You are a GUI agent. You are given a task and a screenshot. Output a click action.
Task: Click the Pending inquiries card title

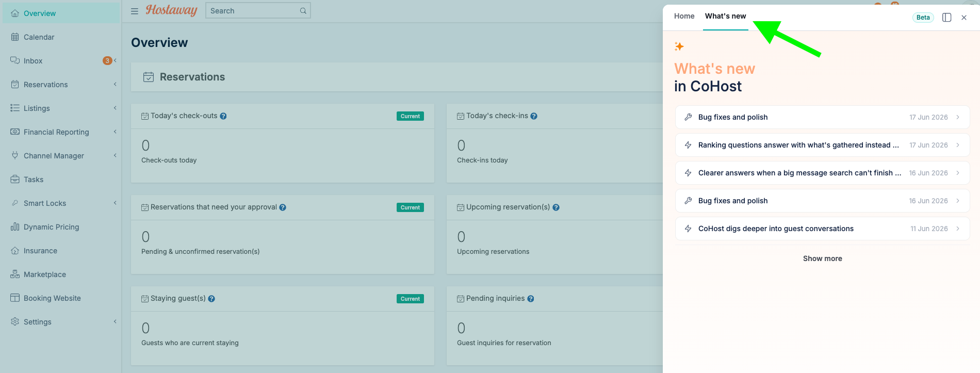point(495,298)
